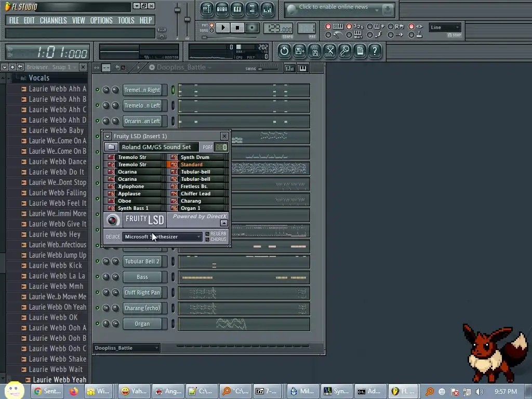The height and width of the screenshot is (399, 532).
Task: Open the EDIT menu
Action: pos(29,20)
